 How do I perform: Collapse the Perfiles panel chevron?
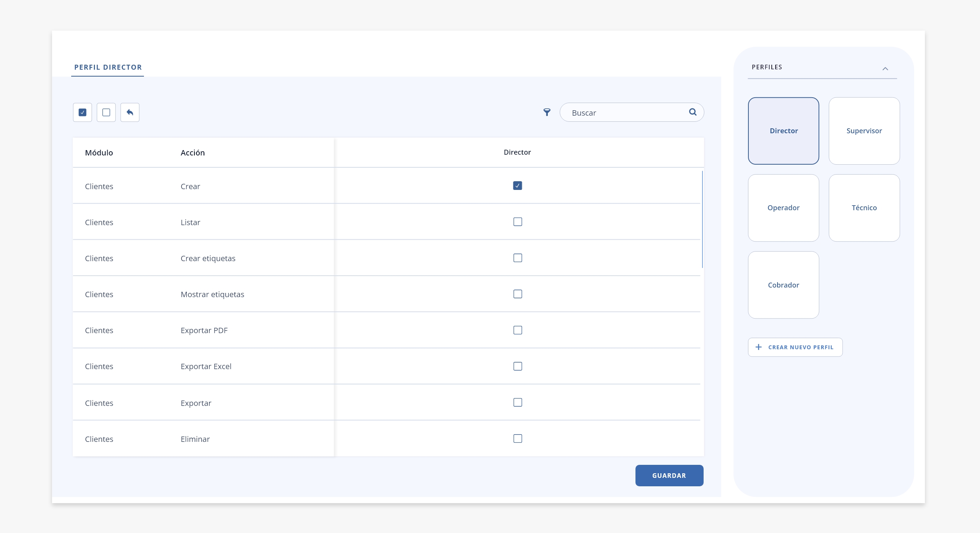pos(885,69)
